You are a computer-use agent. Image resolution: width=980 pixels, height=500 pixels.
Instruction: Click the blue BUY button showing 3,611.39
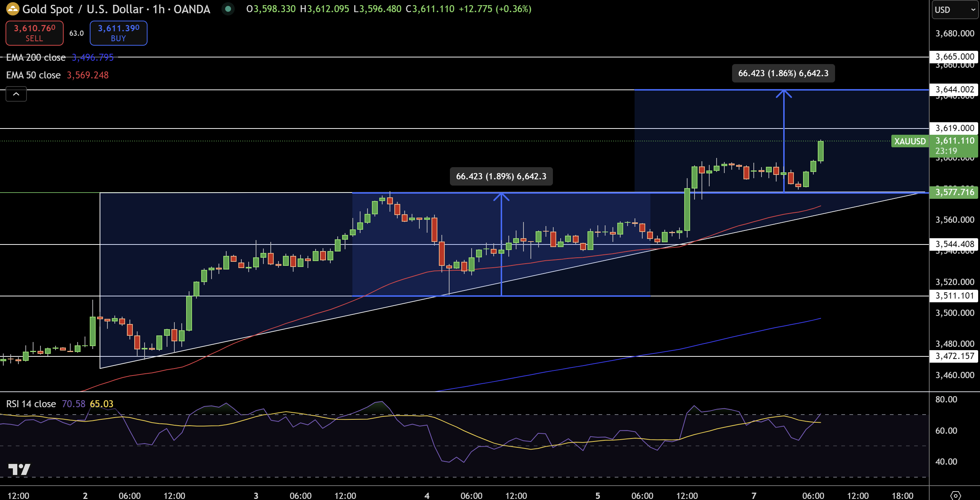118,33
